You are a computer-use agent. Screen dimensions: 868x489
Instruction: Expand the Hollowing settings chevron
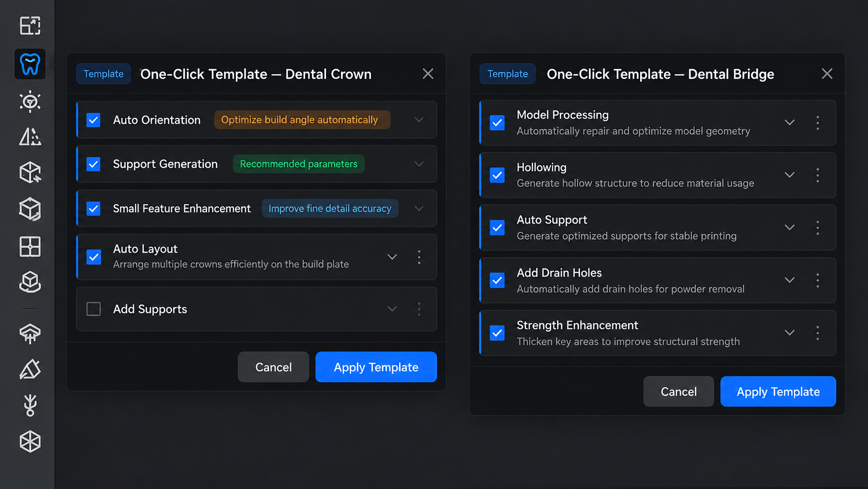[x=790, y=175]
